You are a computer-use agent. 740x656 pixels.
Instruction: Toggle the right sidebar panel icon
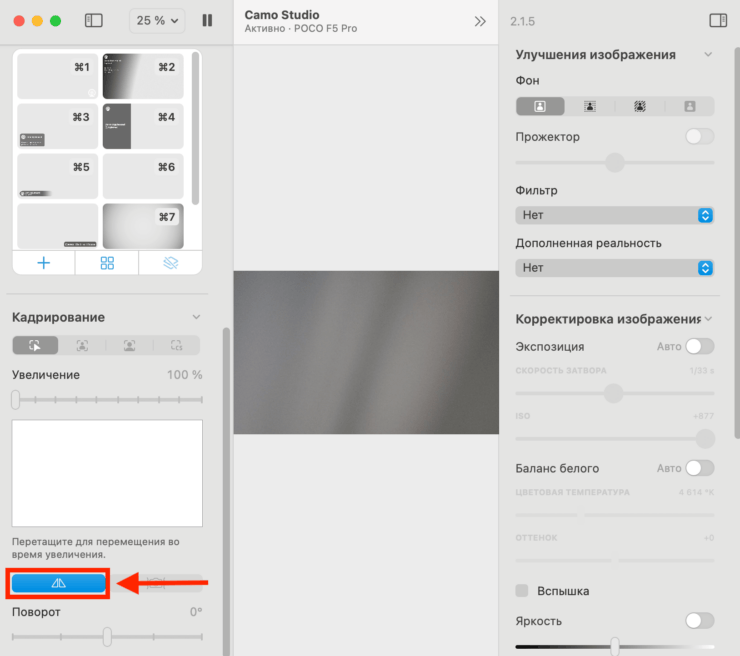[717, 20]
